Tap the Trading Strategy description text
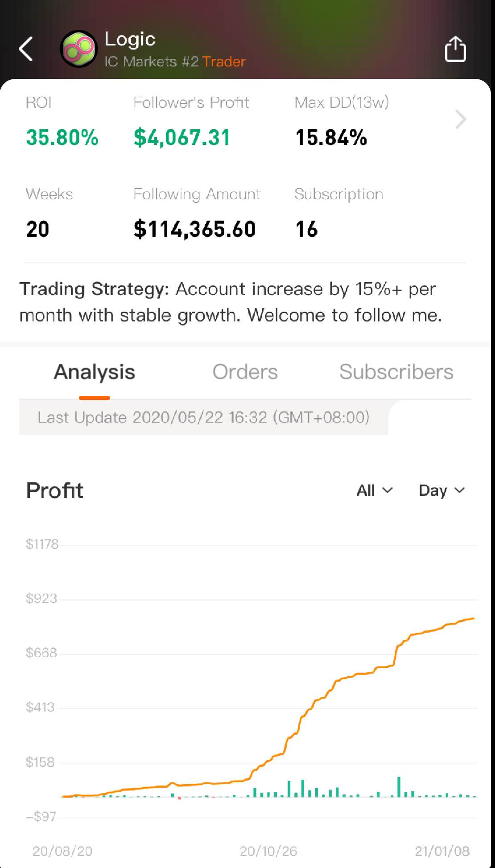This screenshot has width=495, height=868. (x=231, y=302)
